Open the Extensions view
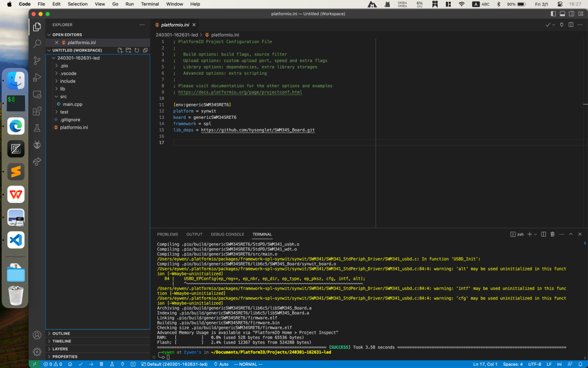 click(x=37, y=111)
